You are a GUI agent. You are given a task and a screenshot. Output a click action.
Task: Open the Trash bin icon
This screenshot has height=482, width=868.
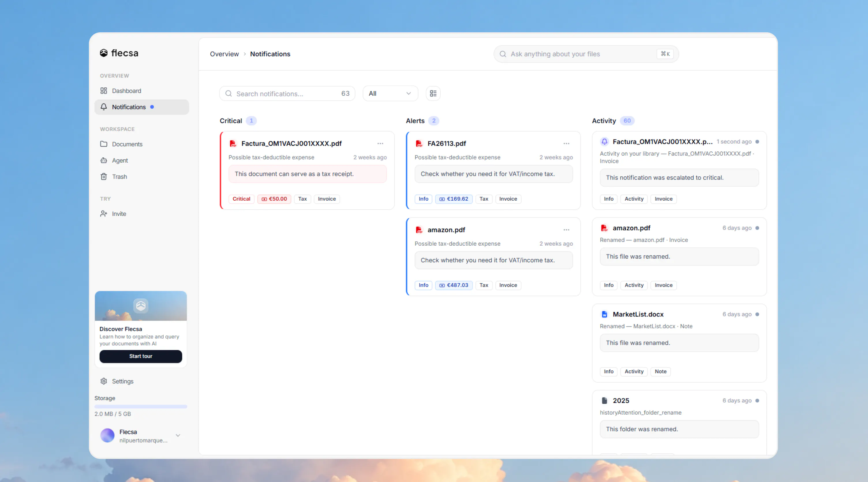coord(104,176)
